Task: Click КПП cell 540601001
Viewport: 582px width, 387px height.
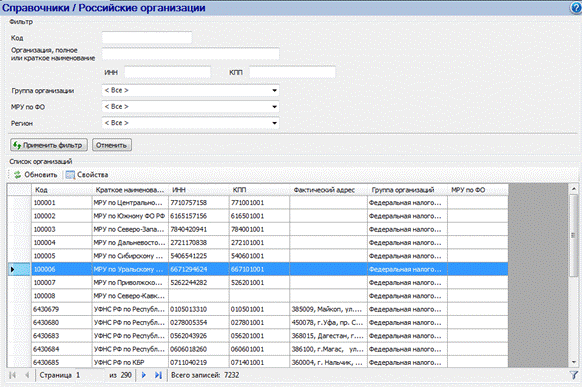Action: (259, 256)
